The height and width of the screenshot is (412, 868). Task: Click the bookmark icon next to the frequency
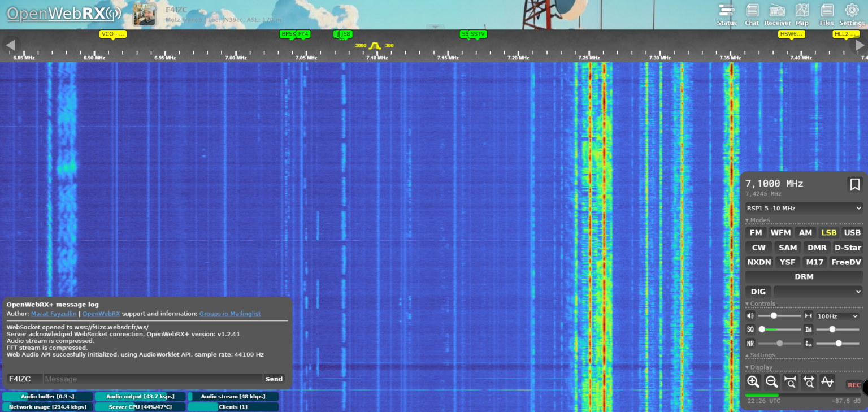(854, 184)
